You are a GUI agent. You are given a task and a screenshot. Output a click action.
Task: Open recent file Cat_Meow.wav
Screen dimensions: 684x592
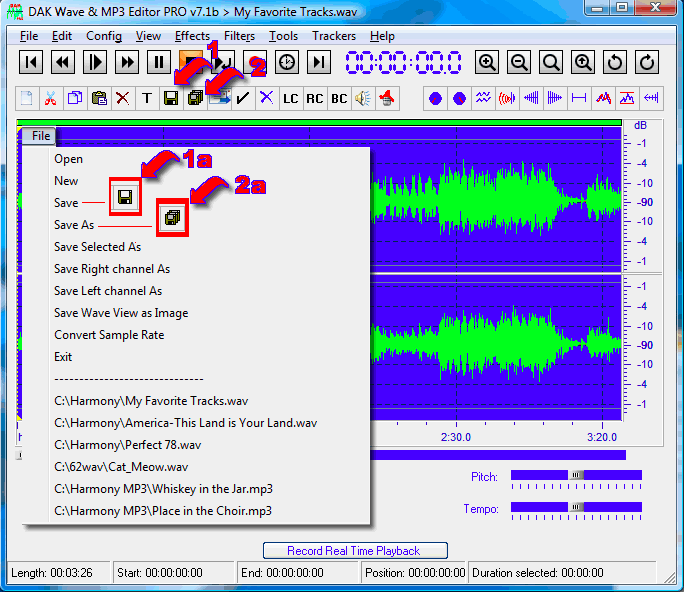(121, 467)
